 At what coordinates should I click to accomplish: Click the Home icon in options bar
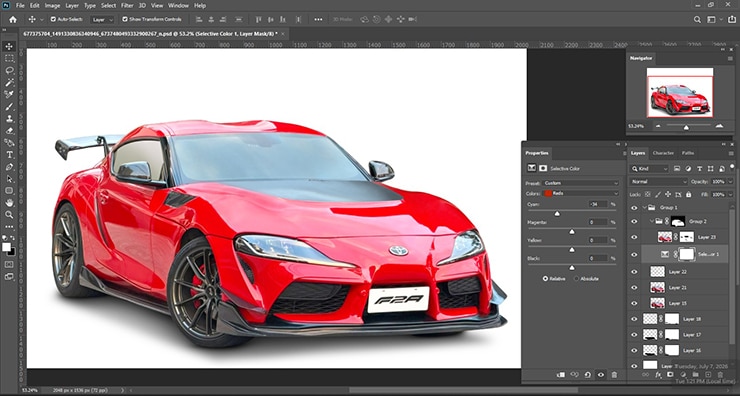13,19
